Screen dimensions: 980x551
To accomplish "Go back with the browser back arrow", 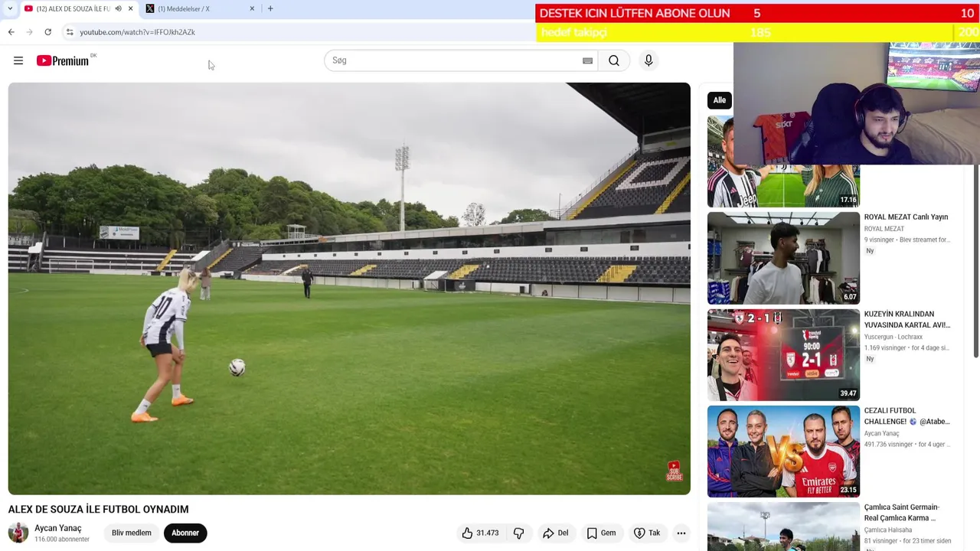I will click(x=11, y=32).
